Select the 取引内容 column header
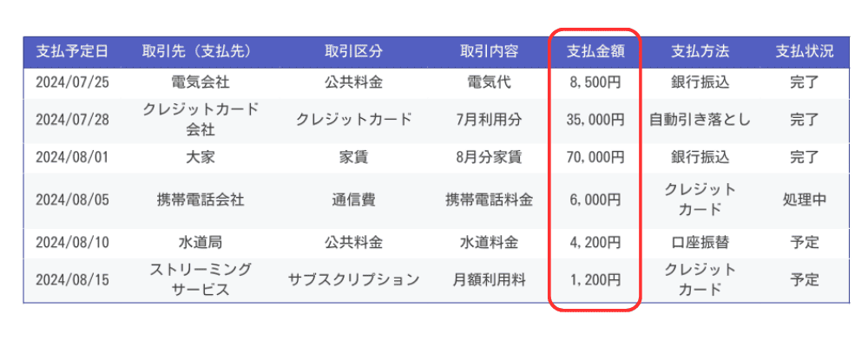This screenshot has height=347, width=868. [x=489, y=52]
